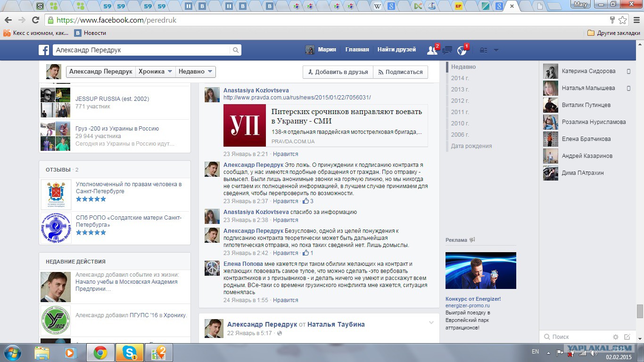Open friend requests icon with badge
644x362 pixels.
pyautogui.click(x=432, y=50)
